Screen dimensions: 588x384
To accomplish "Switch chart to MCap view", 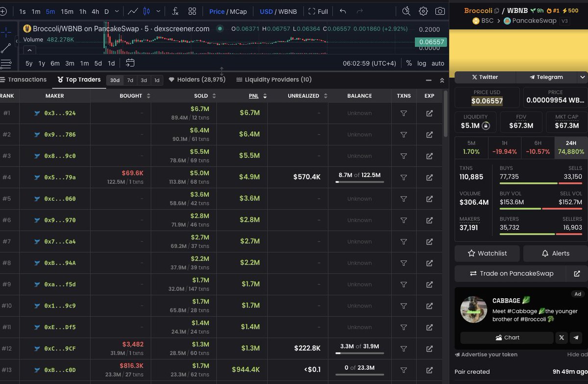I will tap(239, 11).
